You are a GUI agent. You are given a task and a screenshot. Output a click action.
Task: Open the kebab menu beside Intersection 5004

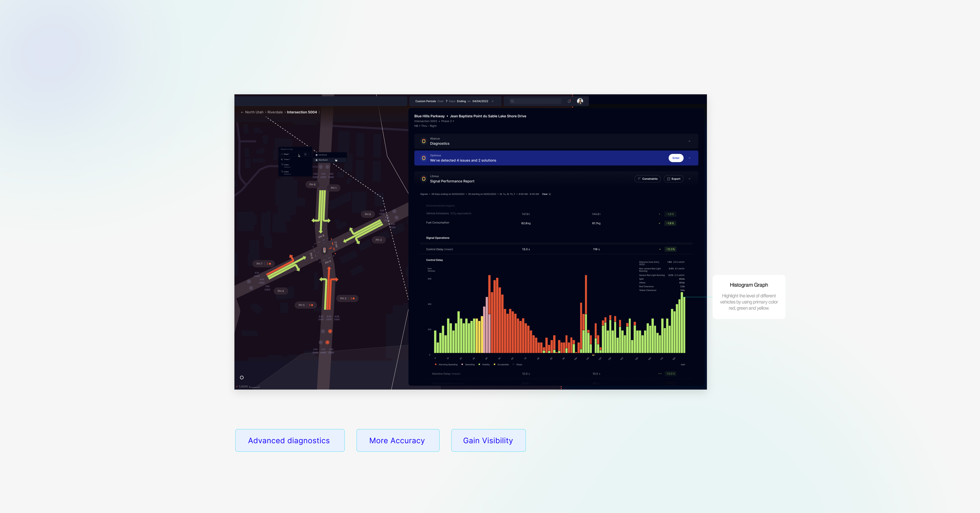coord(319,112)
